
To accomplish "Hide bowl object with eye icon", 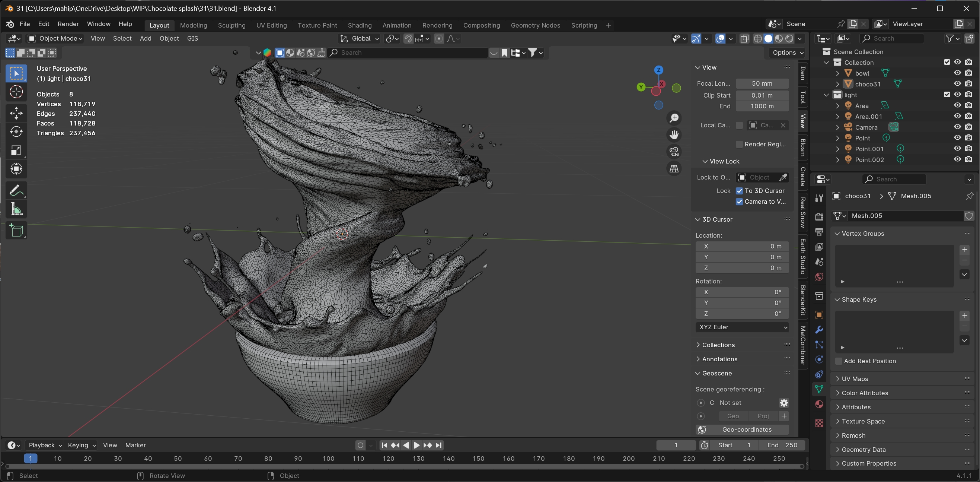I will [957, 73].
